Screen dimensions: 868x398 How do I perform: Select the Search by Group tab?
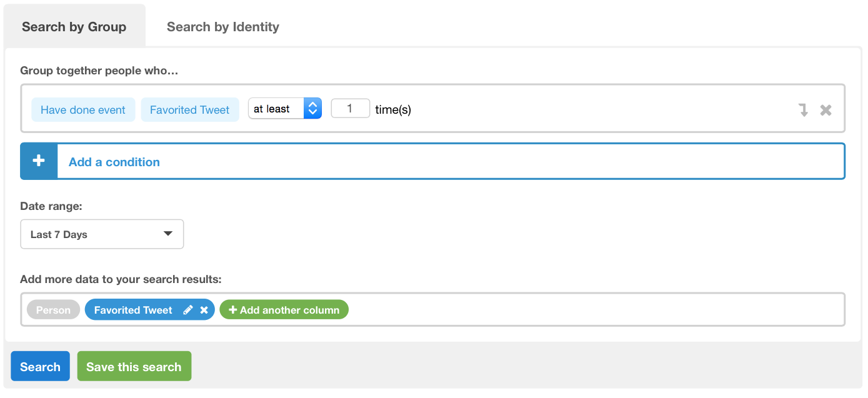(74, 27)
